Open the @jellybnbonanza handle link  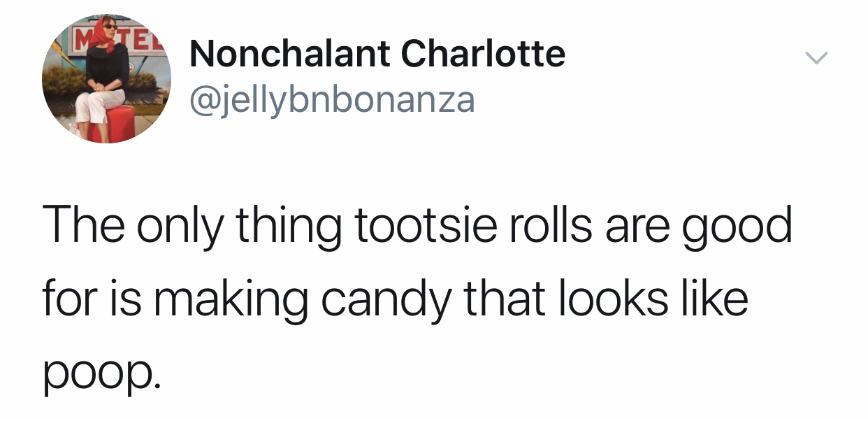pos(332,101)
